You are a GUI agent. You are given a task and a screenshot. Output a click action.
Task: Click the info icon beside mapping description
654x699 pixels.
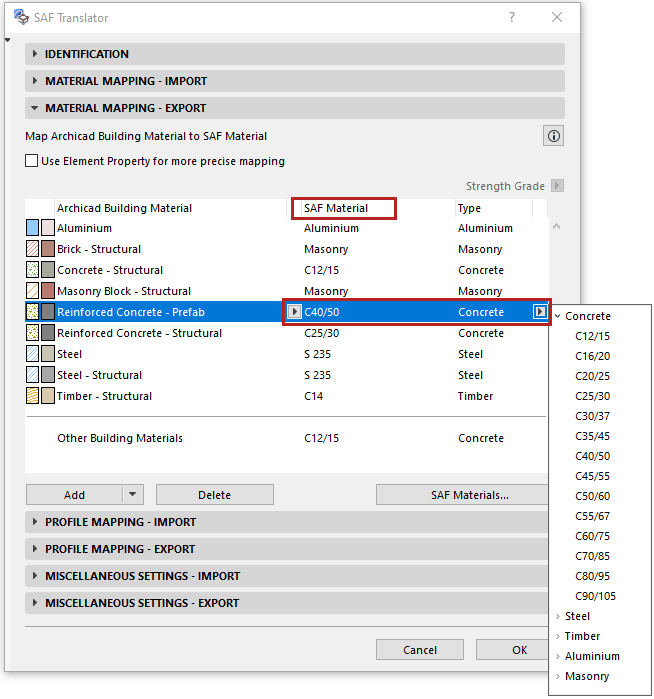pyautogui.click(x=553, y=136)
